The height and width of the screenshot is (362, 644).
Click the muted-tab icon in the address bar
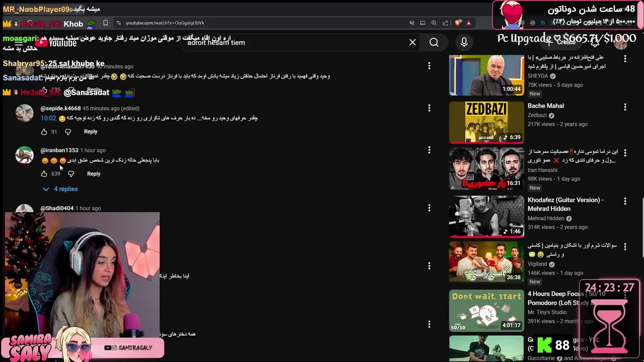412,23
